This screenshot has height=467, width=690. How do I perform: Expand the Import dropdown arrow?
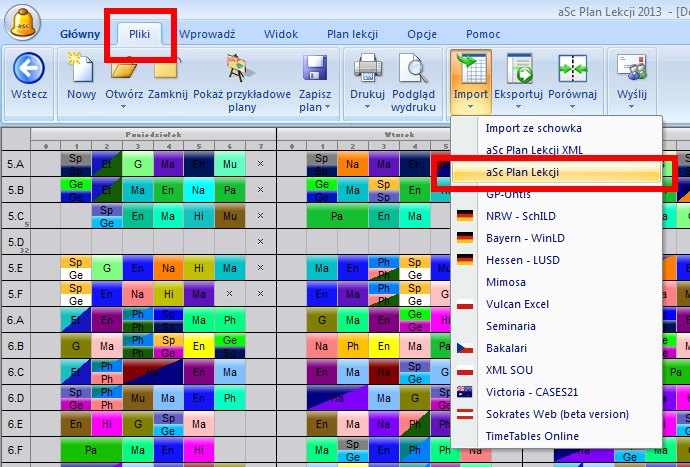point(471,107)
